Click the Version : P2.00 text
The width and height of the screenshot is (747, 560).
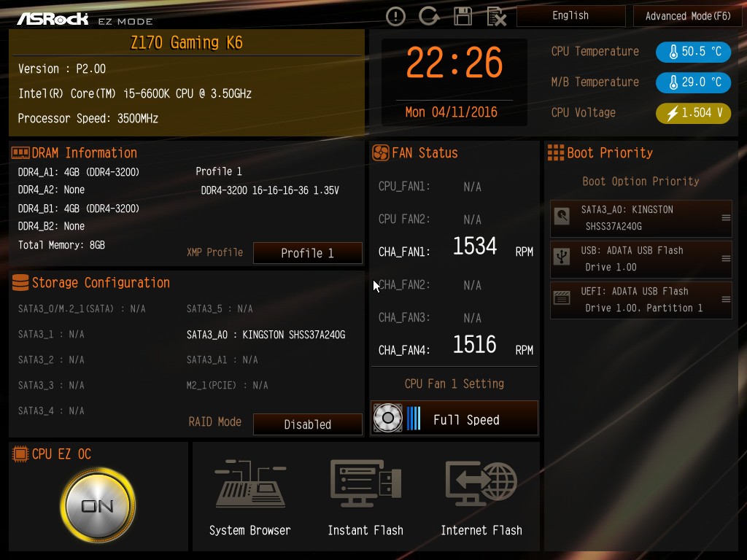tap(62, 69)
